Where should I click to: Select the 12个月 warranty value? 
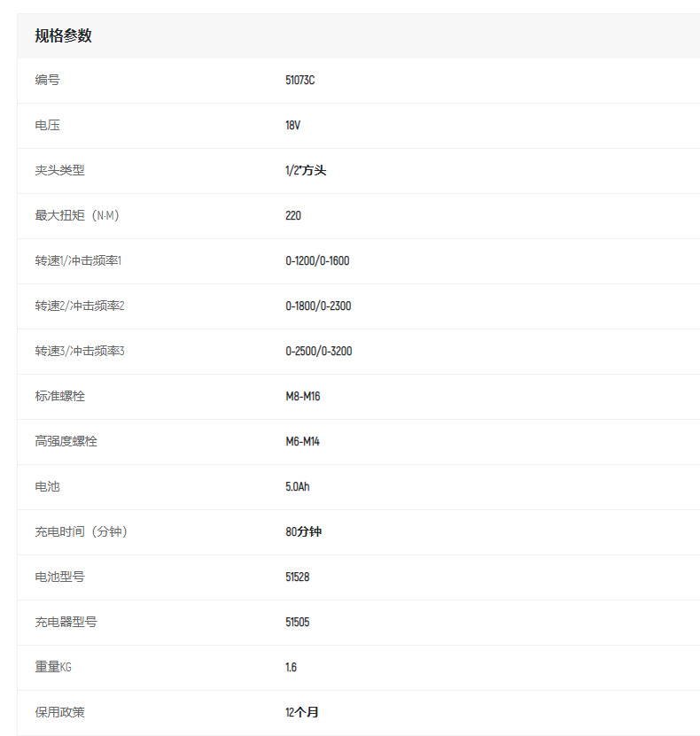tap(301, 713)
